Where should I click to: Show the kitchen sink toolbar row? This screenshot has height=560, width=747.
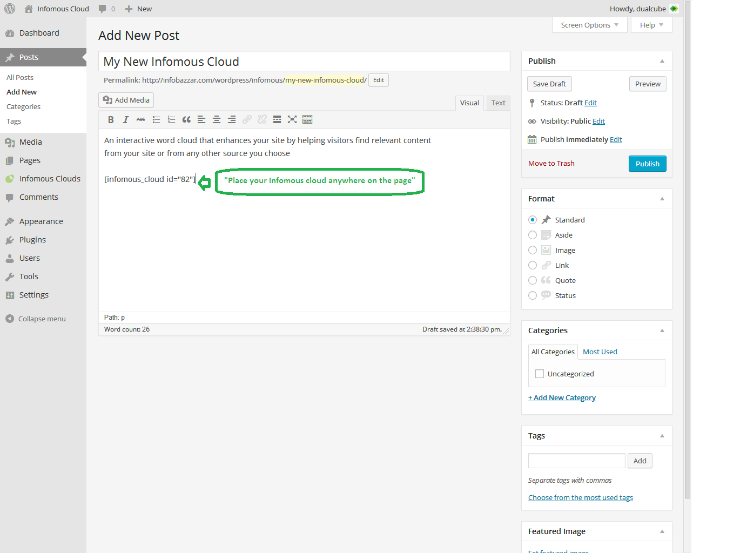[x=307, y=120]
